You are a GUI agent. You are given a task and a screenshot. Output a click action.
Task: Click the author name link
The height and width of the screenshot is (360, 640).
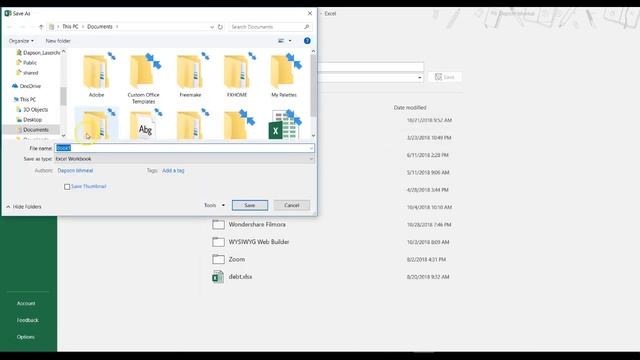coord(75,171)
